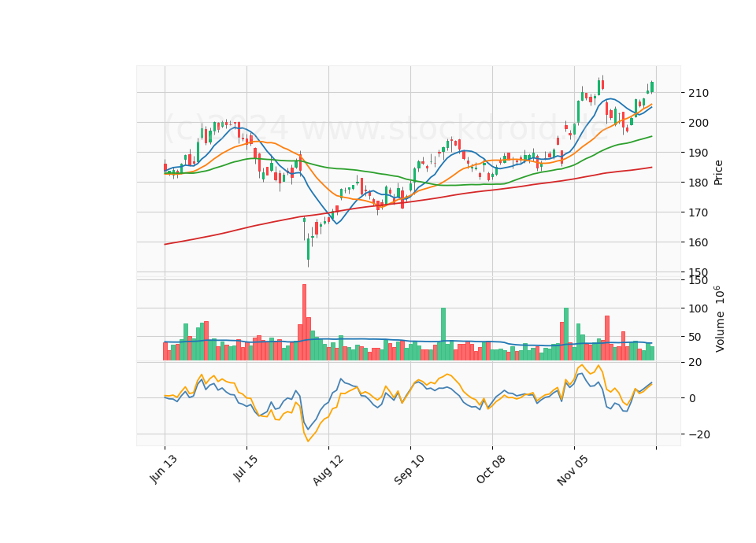This screenshot has width=756, height=543.
Task: Click the "Price" axis title
Action: (x=718, y=172)
